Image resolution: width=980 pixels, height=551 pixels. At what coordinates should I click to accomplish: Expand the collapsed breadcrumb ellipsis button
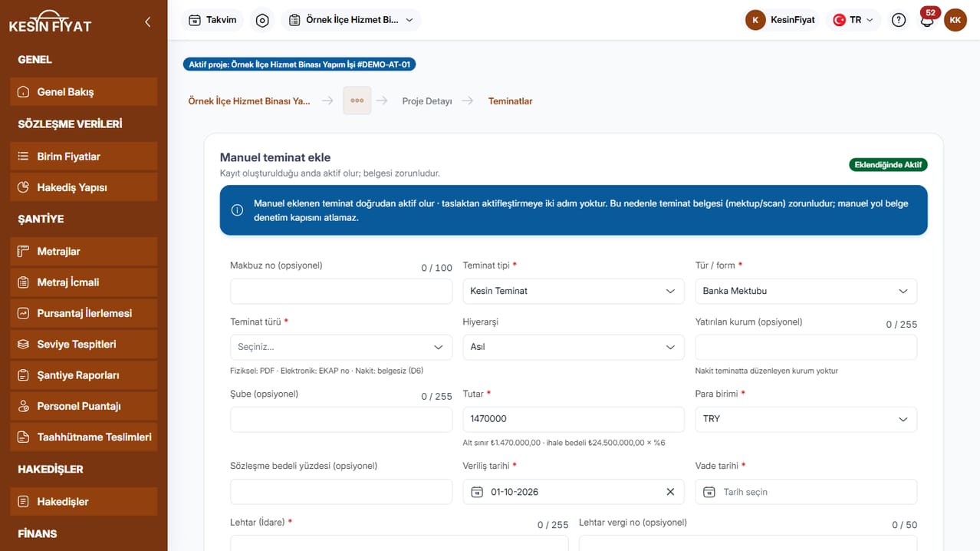[357, 101]
